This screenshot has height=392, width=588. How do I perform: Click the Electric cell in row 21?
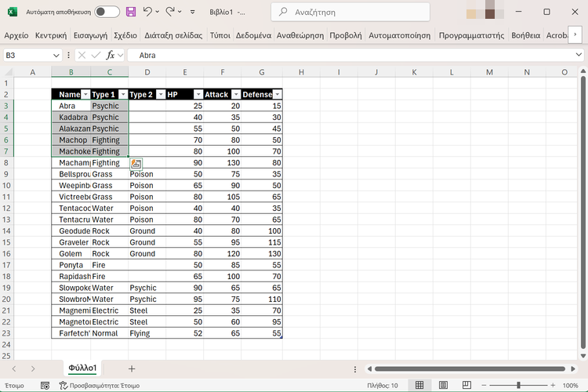(x=109, y=310)
